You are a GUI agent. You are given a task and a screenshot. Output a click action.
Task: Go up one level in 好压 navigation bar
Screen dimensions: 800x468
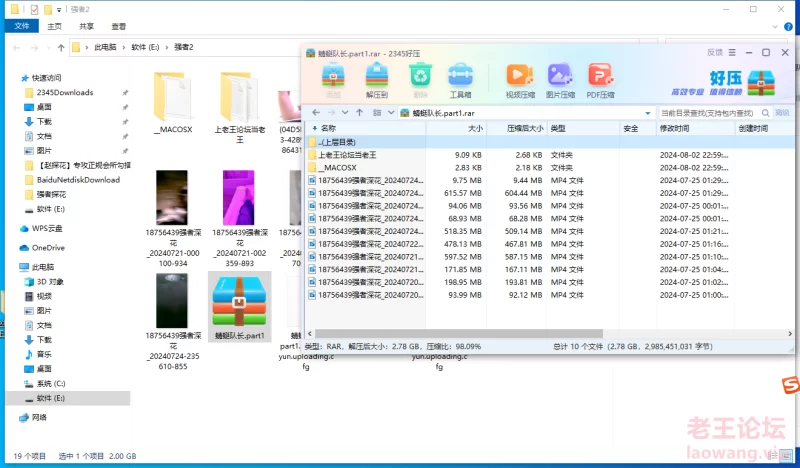[x=360, y=113]
